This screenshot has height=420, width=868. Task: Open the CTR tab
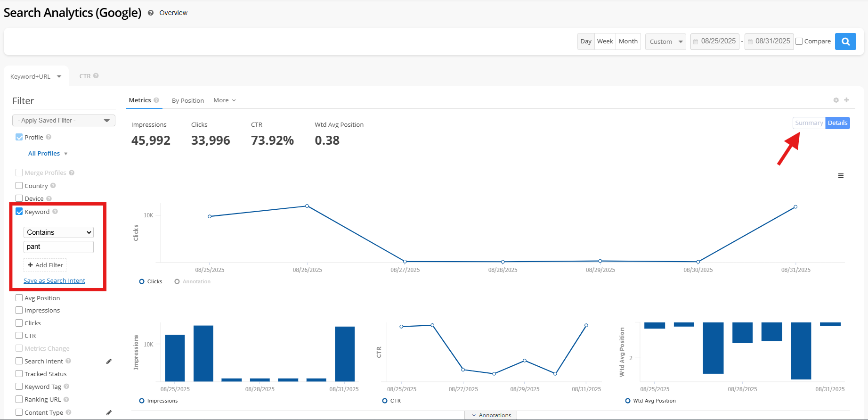85,76
